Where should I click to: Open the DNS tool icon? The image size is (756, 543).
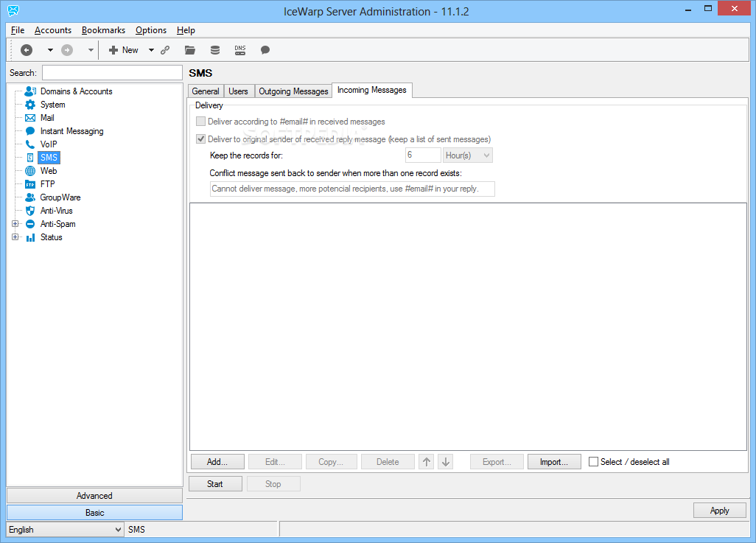(240, 50)
